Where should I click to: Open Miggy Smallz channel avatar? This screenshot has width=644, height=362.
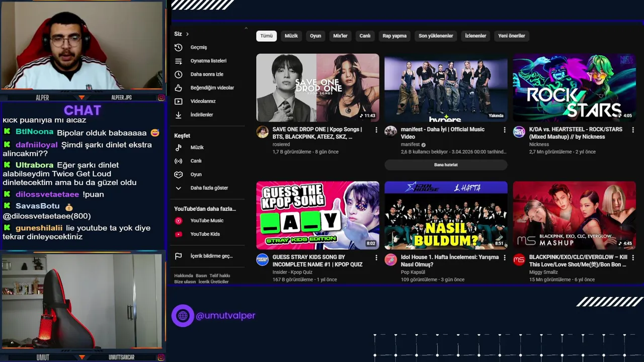[x=519, y=259]
